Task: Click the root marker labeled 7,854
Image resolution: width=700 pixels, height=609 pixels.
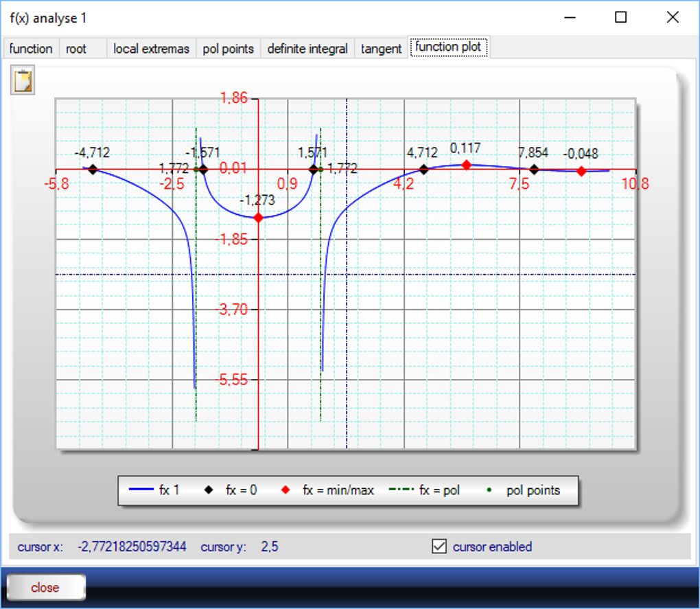Action: (x=534, y=170)
